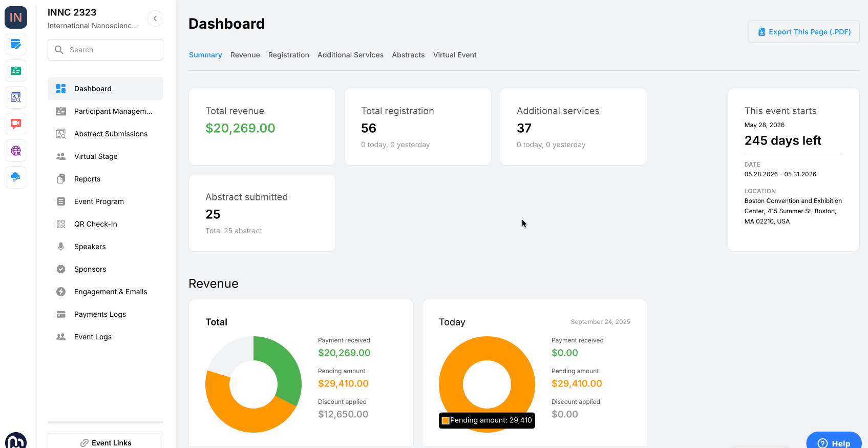
Task: Click the Speakers microphone icon
Action: click(61, 247)
